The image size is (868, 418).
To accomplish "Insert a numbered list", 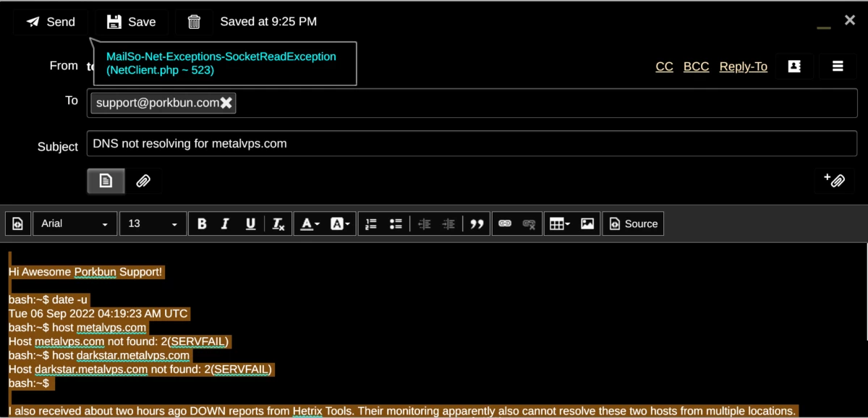I will tap(371, 224).
